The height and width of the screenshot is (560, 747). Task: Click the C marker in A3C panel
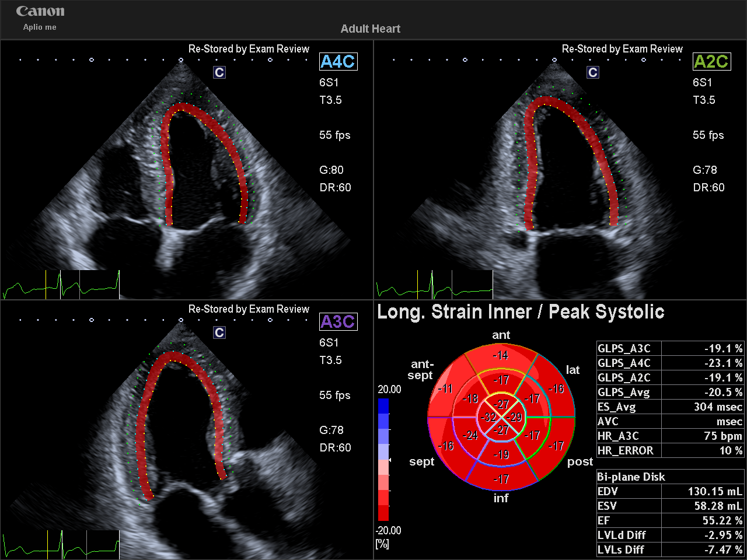[x=219, y=332]
